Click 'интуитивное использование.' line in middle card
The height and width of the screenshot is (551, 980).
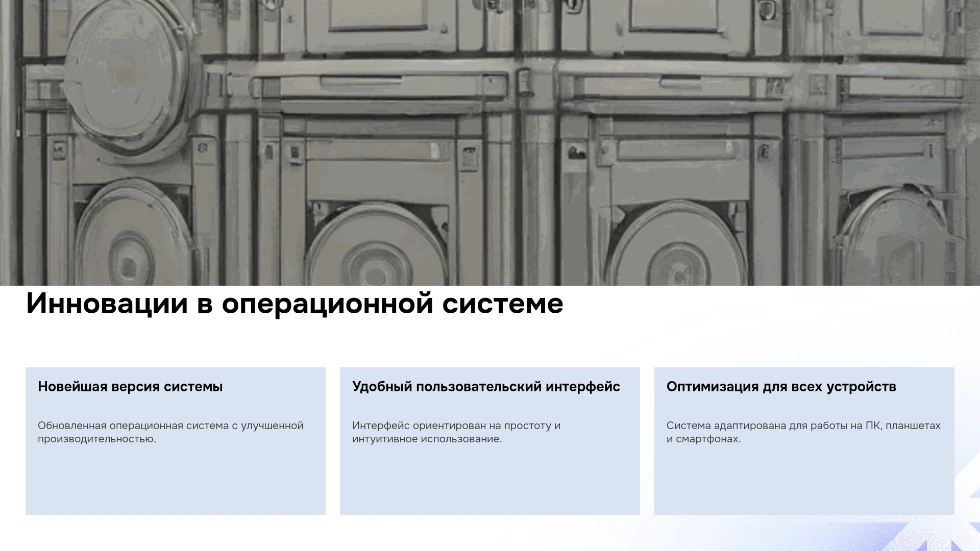point(427,439)
